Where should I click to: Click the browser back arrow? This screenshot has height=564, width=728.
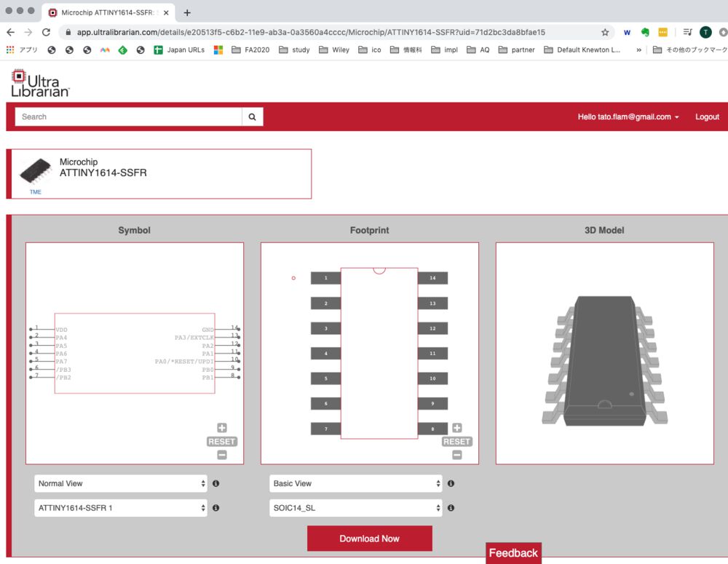click(10, 32)
